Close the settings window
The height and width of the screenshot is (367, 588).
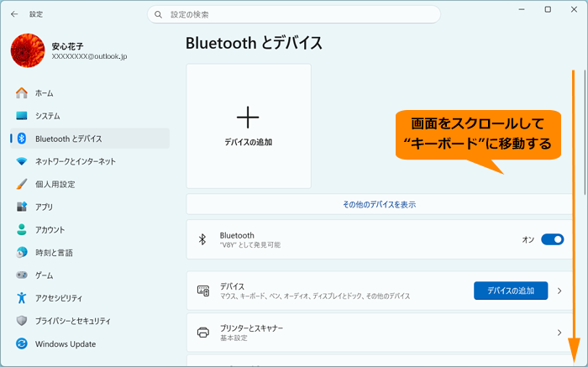tap(574, 9)
